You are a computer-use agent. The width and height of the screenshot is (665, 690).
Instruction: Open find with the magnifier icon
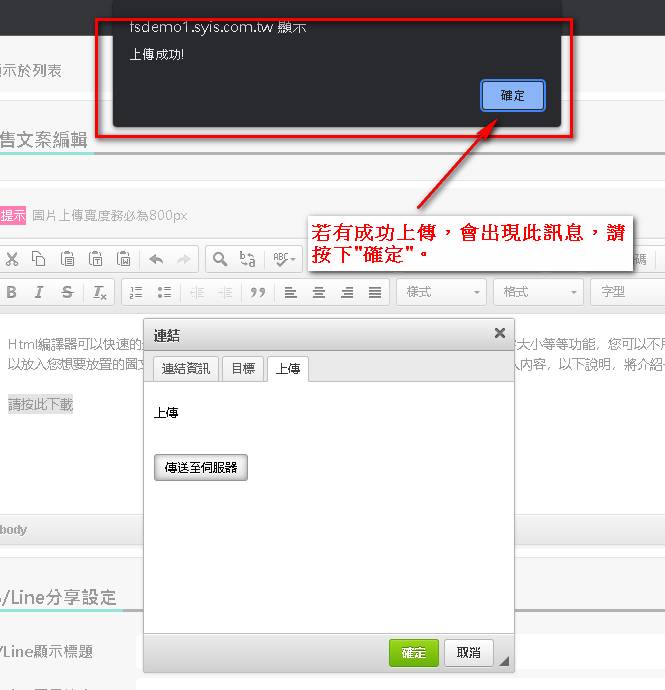click(219, 259)
